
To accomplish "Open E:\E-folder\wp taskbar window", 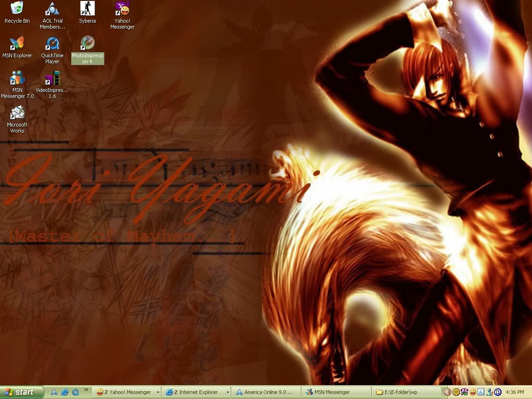I will click(406, 392).
